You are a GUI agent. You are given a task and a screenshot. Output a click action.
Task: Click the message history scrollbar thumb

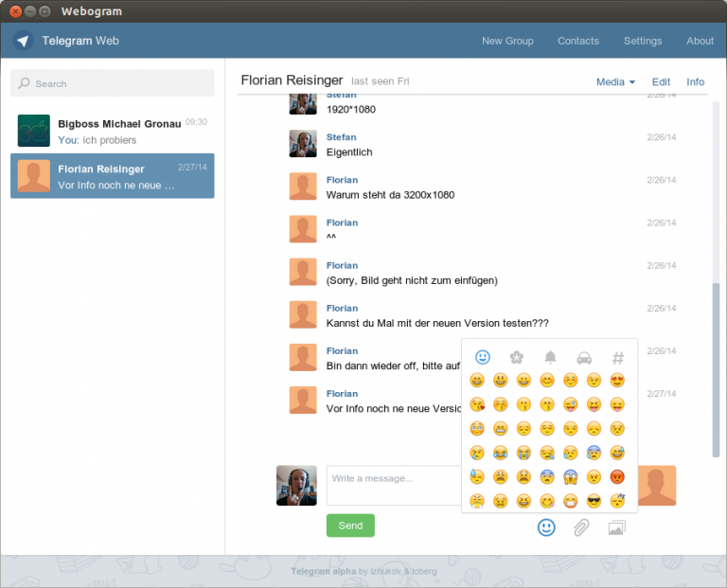pos(716,370)
